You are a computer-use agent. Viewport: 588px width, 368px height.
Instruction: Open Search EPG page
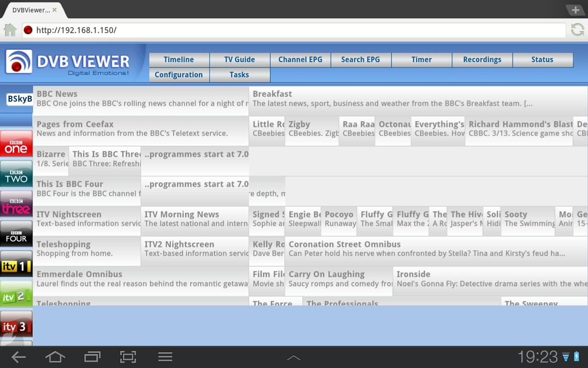click(x=361, y=60)
